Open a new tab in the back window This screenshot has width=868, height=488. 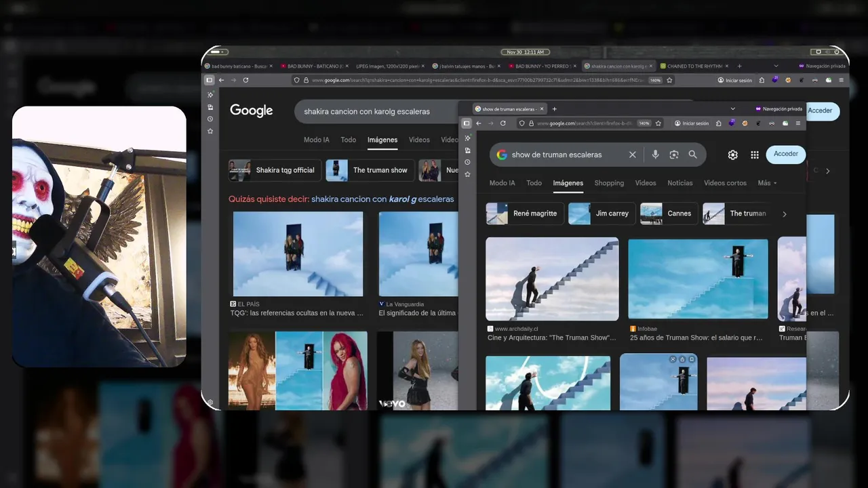[x=739, y=66]
